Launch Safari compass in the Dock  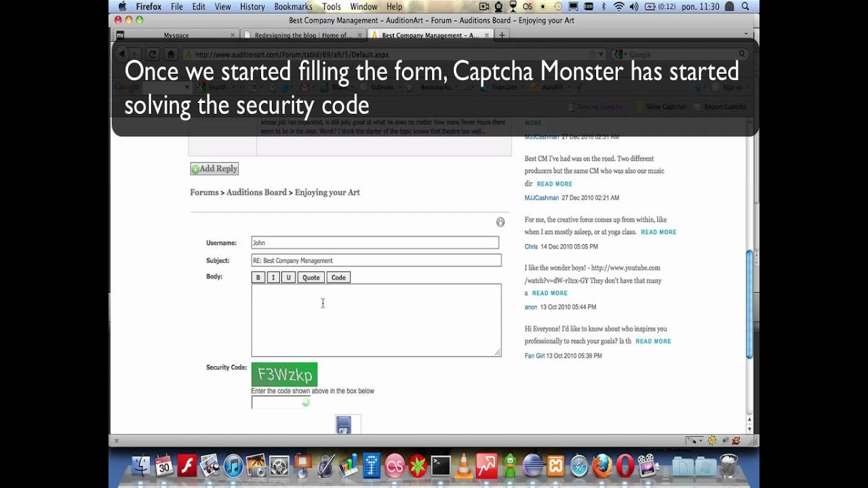point(579,466)
